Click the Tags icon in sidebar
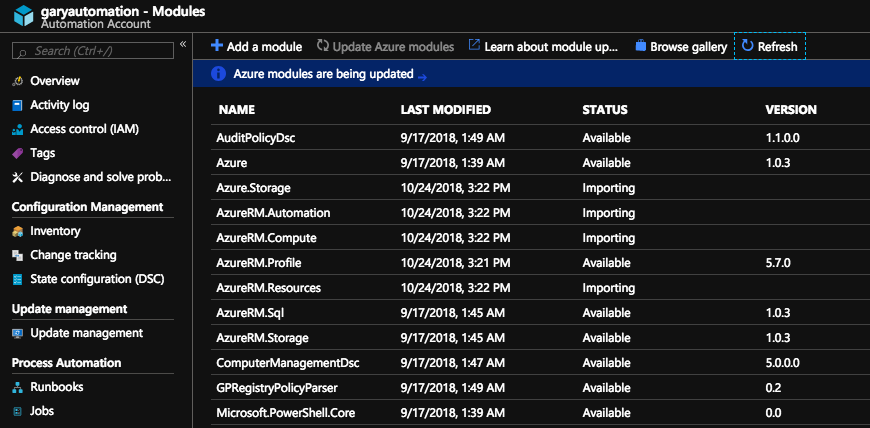This screenshot has height=428, width=870. click(x=18, y=153)
